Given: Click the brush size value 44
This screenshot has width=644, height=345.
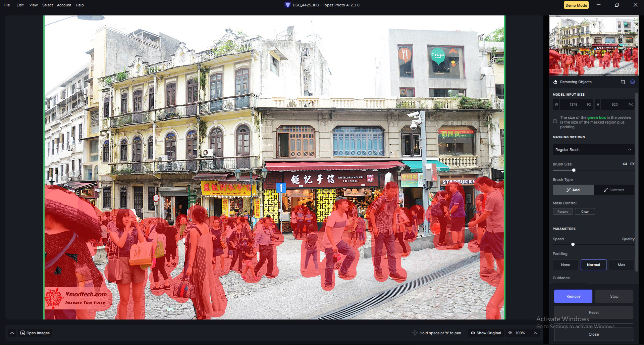Looking at the screenshot, I should coord(625,164).
